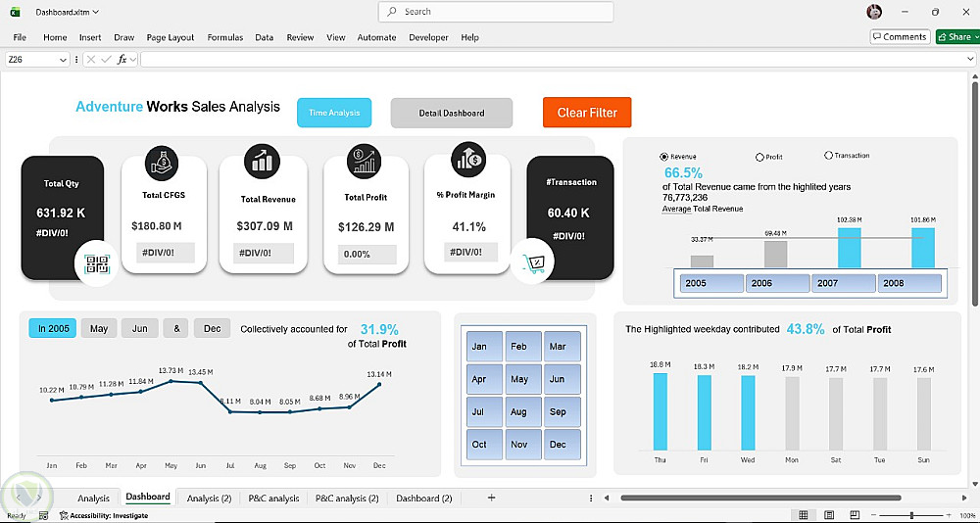Click the shopping cart discount icon

536,264
